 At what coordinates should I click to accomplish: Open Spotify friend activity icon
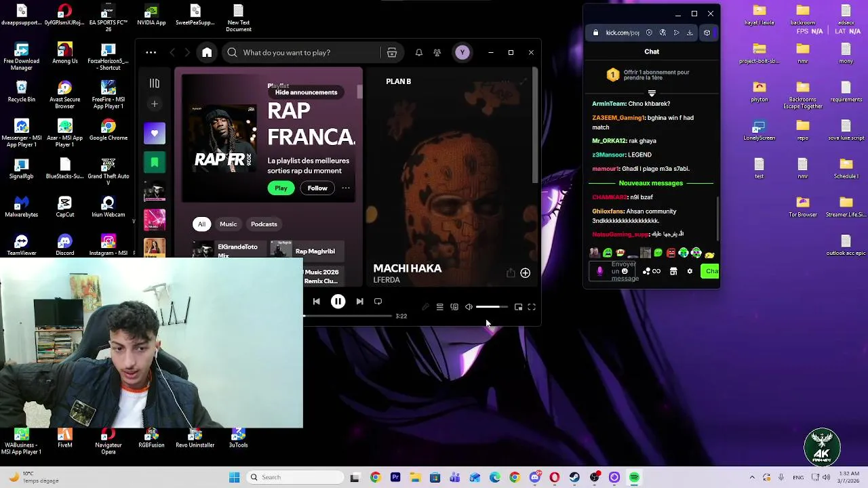tap(437, 53)
